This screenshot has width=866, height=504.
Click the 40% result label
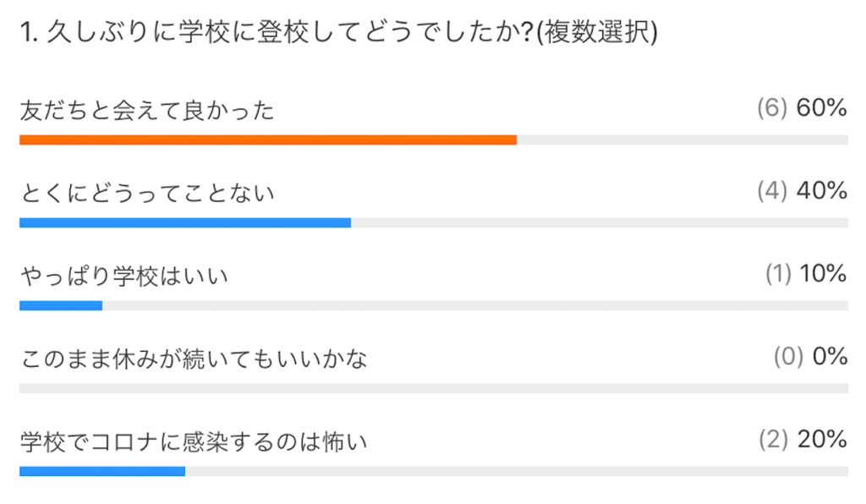[x=822, y=191]
